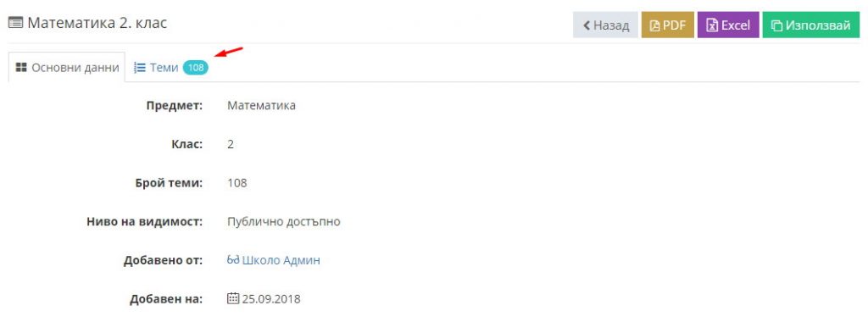This screenshot has height=322, width=868.
Task: Click the Публично достъпно visibility value
Action: tap(284, 222)
